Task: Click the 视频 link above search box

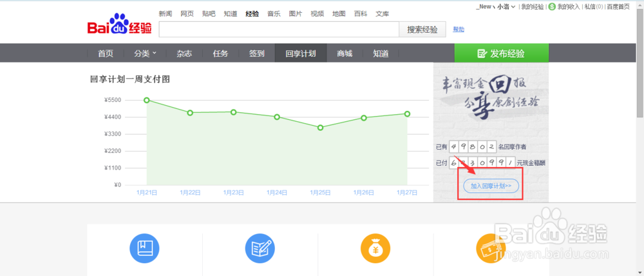Action: click(317, 14)
